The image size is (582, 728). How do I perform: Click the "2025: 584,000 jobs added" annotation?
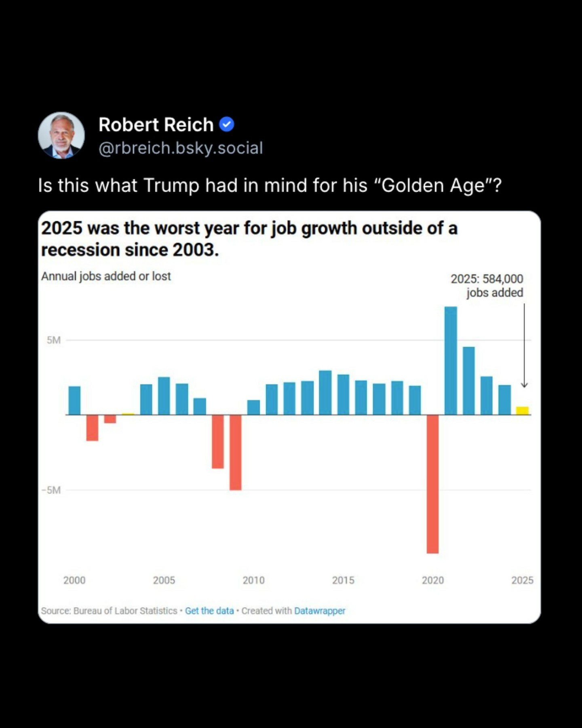click(x=487, y=286)
